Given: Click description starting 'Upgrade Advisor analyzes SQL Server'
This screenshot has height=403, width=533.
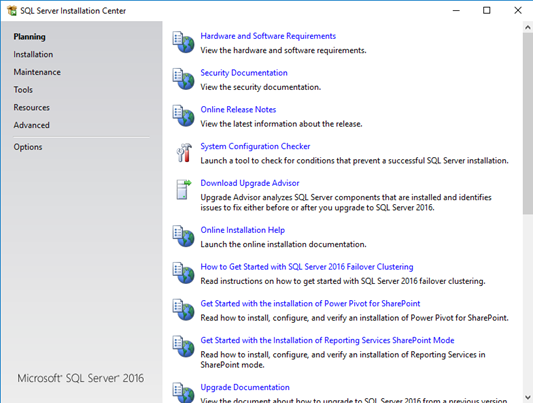Looking at the screenshot, I should [x=346, y=203].
